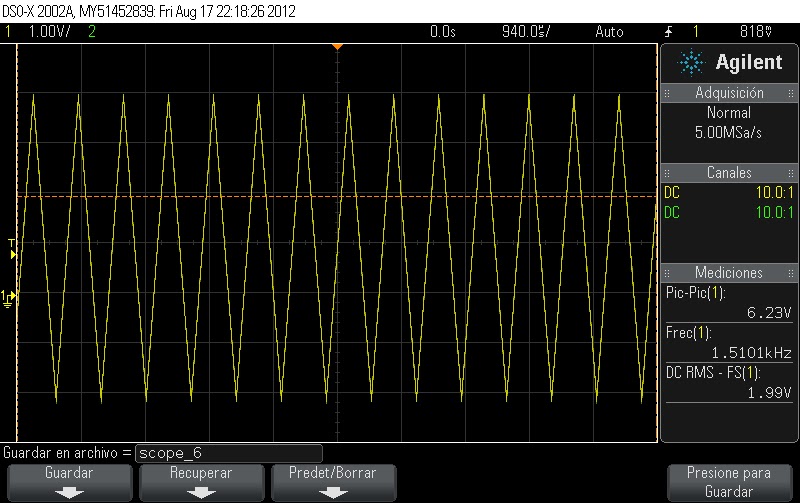Click the trigger level 818 value readout
800x503 pixels.
pyautogui.click(x=756, y=32)
